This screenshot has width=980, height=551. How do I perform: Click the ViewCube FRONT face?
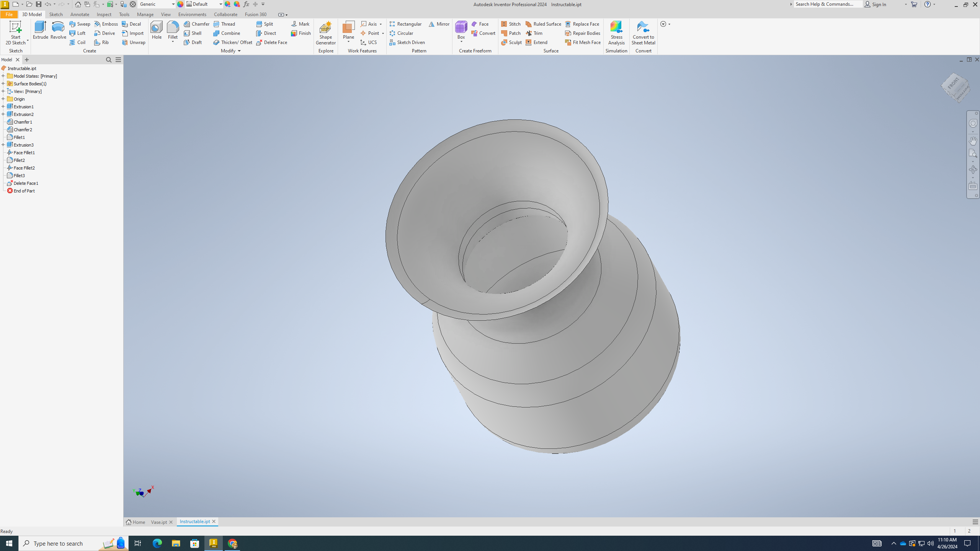coord(953,83)
